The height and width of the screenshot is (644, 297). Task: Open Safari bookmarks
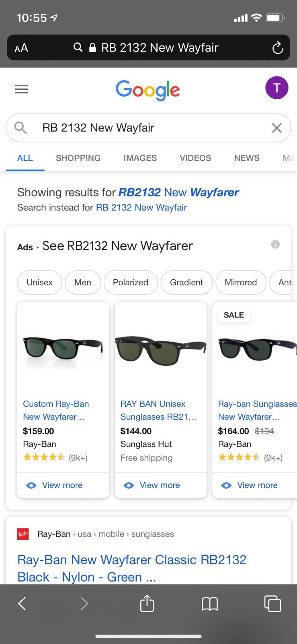point(210,604)
